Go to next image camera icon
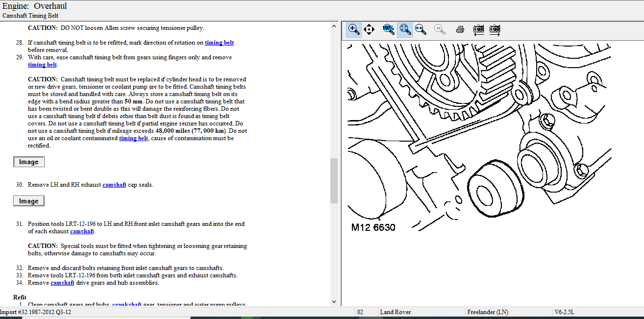644x319 pixels. [x=495, y=29]
